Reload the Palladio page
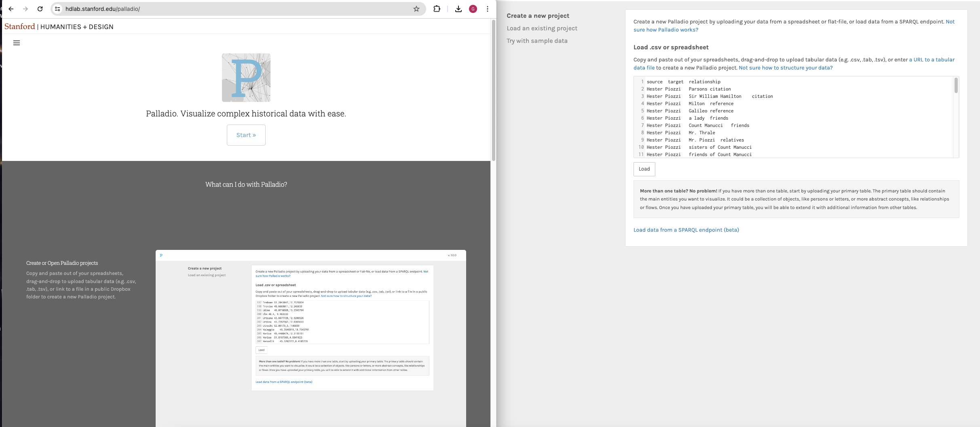 [x=40, y=9]
